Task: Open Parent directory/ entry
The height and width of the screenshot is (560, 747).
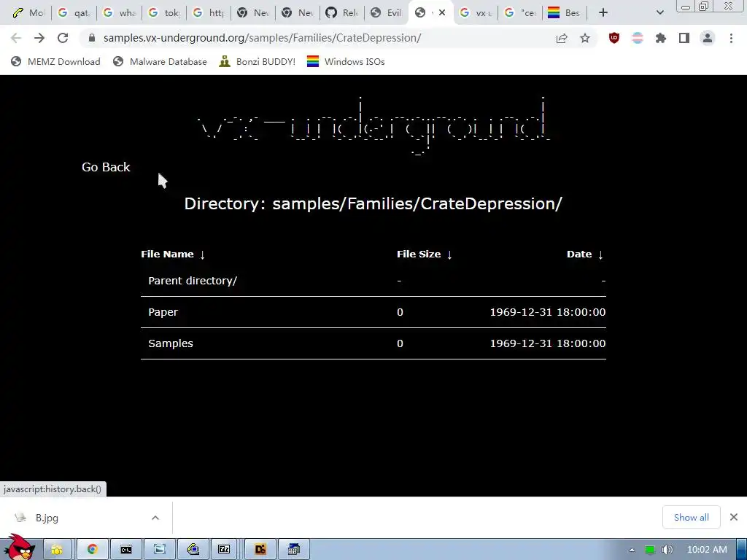Action: 193,281
